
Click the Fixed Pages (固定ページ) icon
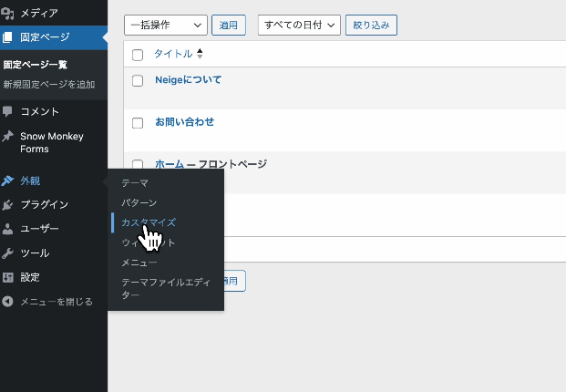tap(8, 37)
